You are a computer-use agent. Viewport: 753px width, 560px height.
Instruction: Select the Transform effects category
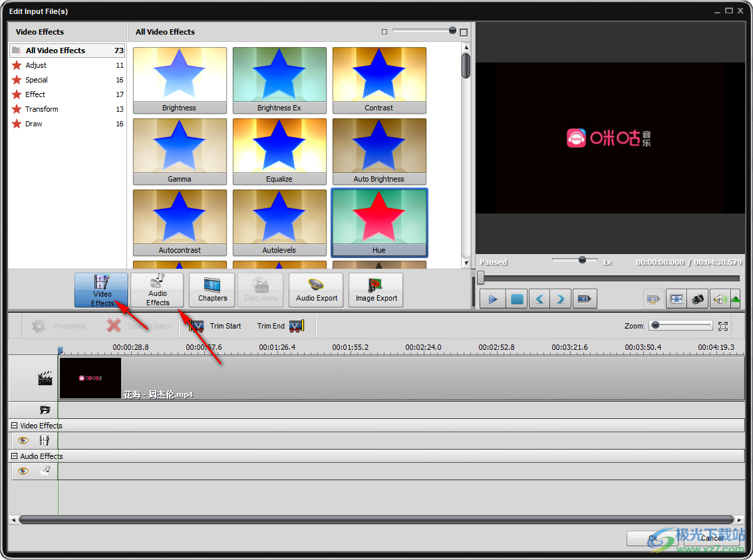click(67, 109)
